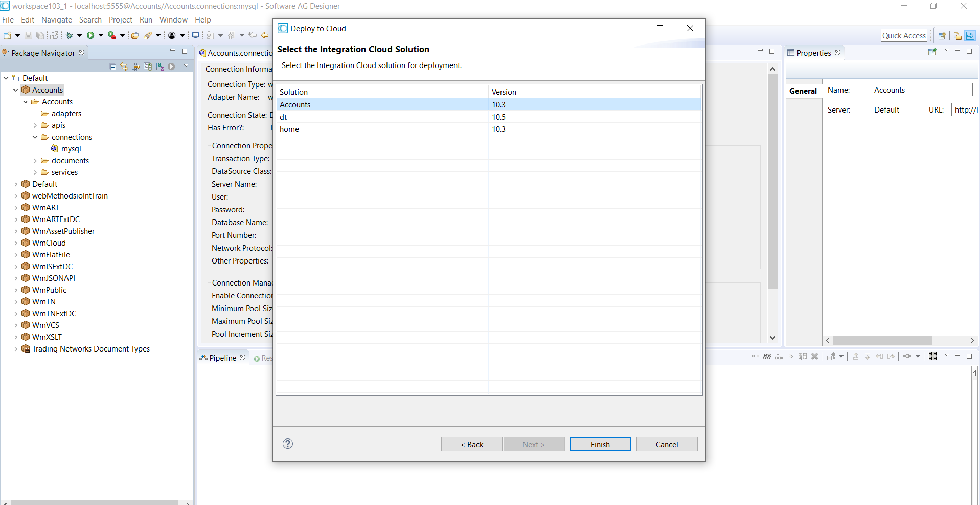
Task: Click the table columns icon in Pipeline toolbar
Action: point(803,356)
